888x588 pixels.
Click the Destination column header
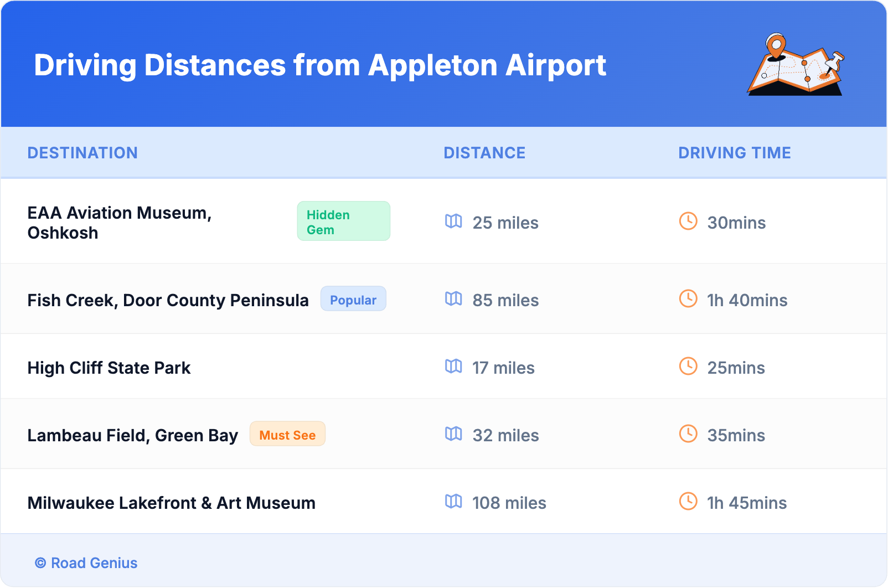[82, 153]
